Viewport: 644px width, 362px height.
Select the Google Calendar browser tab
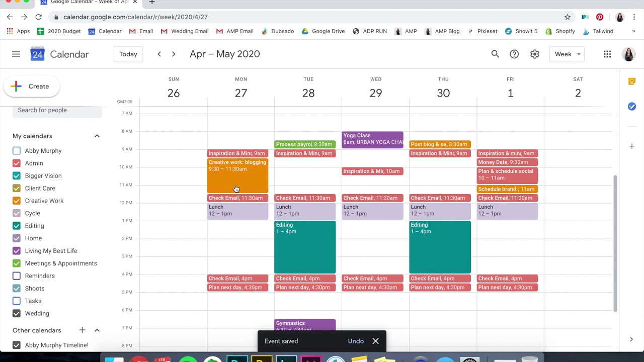tap(89, 3)
